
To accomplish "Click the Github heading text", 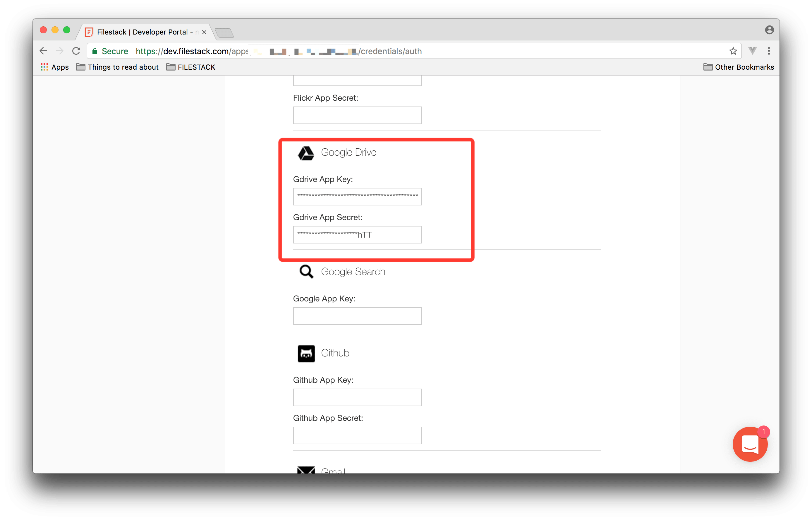I will pyautogui.click(x=335, y=353).
